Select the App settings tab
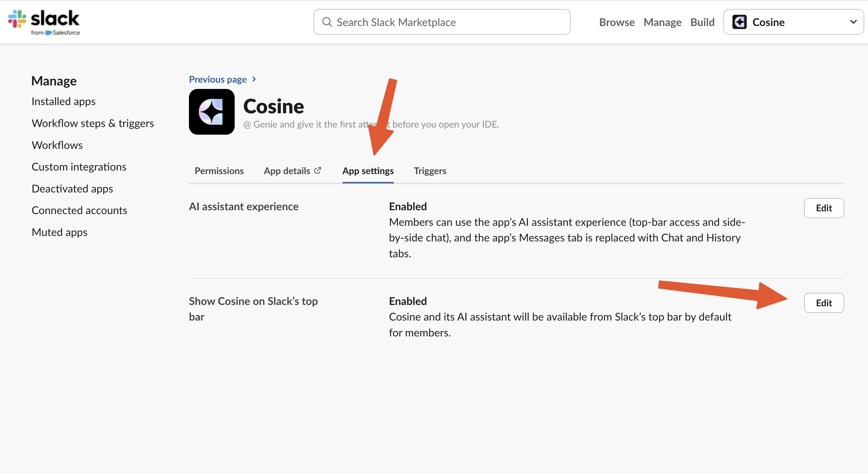This screenshot has width=868, height=473. [x=368, y=171]
